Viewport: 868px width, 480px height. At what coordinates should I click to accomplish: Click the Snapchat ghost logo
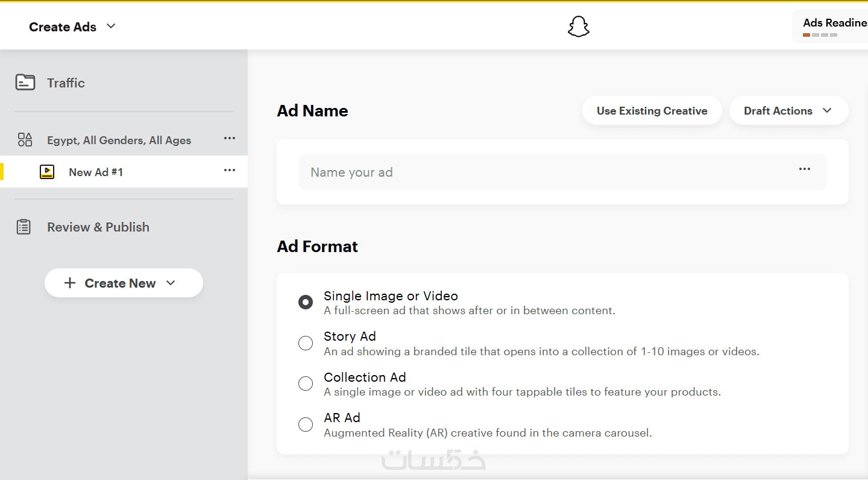(578, 27)
